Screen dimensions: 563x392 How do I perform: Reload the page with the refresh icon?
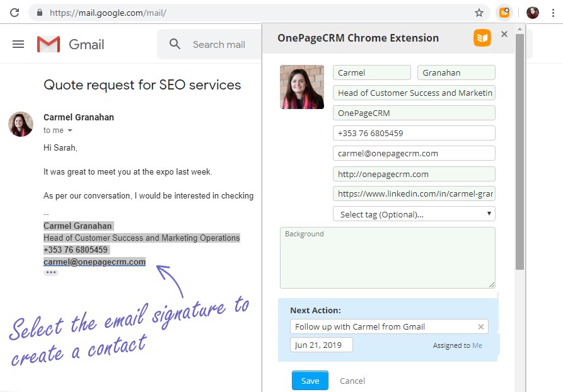tap(15, 13)
